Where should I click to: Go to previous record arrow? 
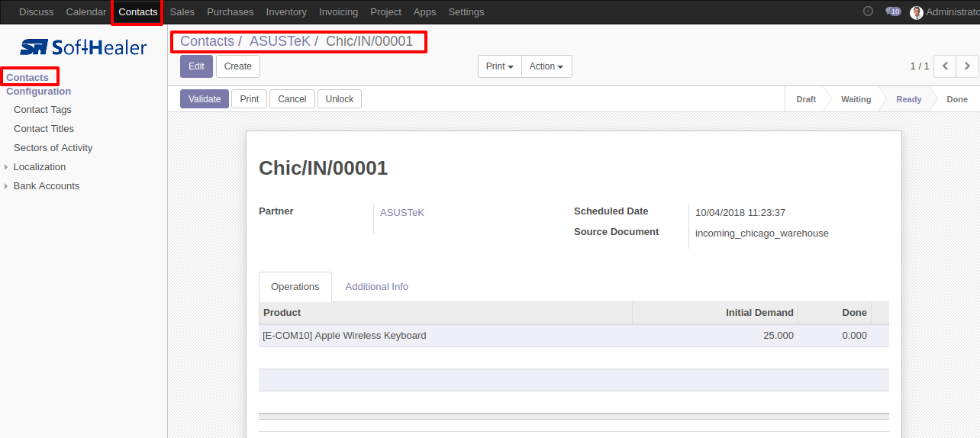[945, 66]
